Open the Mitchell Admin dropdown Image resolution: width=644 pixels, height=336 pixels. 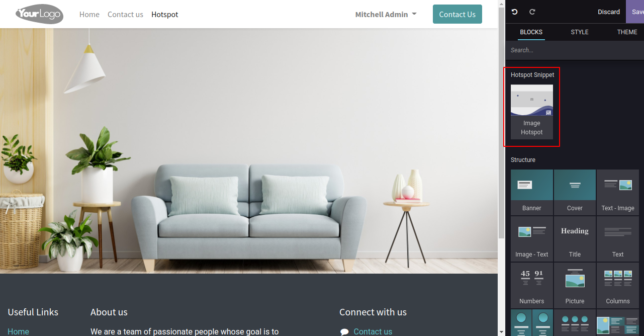[x=386, y=14]
